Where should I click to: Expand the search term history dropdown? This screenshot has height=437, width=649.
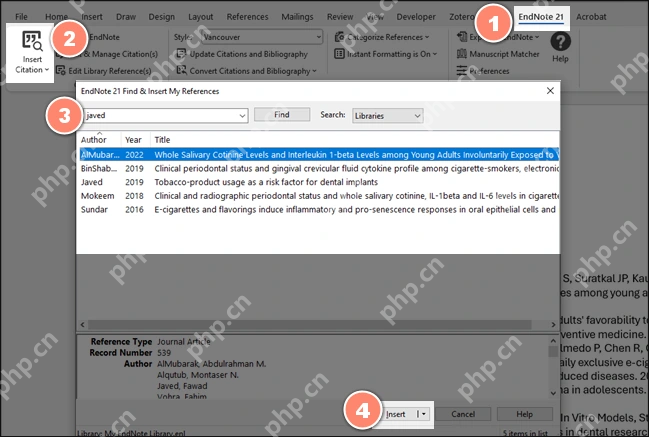(x=243, y=116)
